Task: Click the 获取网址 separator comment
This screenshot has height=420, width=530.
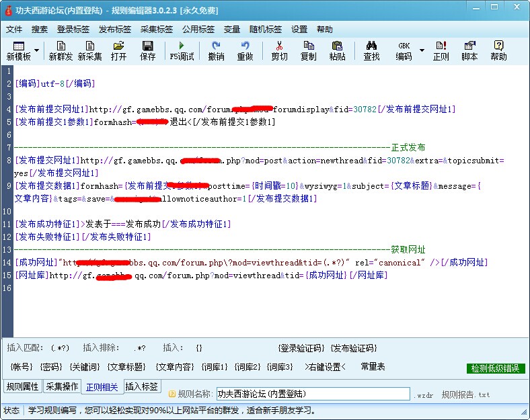Action: [x=408, y=250]
